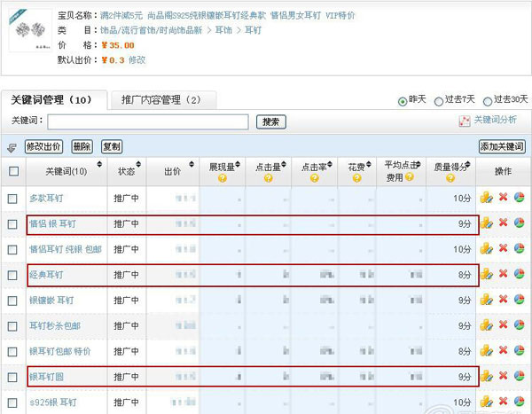Click the 关键词分析 chart icon
Image resolution: width=532 pixels, height=414 pixels.
tap(464, 121)
